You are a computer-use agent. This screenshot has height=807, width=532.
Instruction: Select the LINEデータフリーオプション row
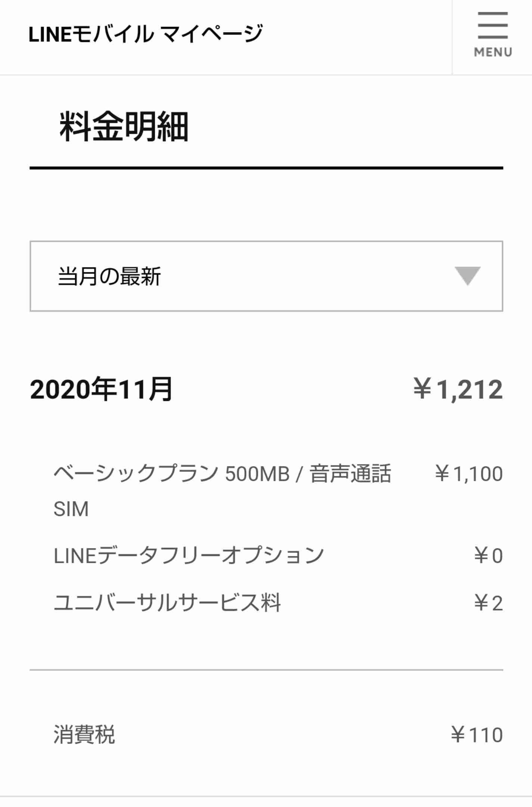(279, 555)
